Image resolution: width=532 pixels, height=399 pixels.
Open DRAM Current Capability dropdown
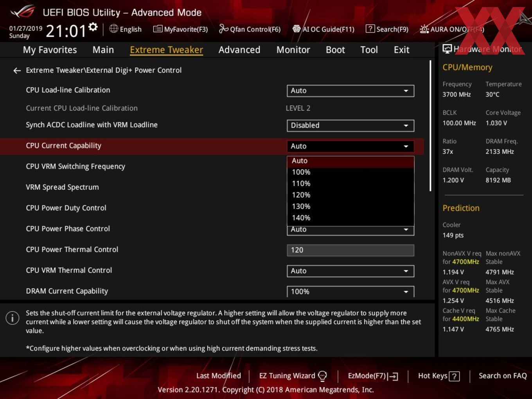tap(350, 292)
